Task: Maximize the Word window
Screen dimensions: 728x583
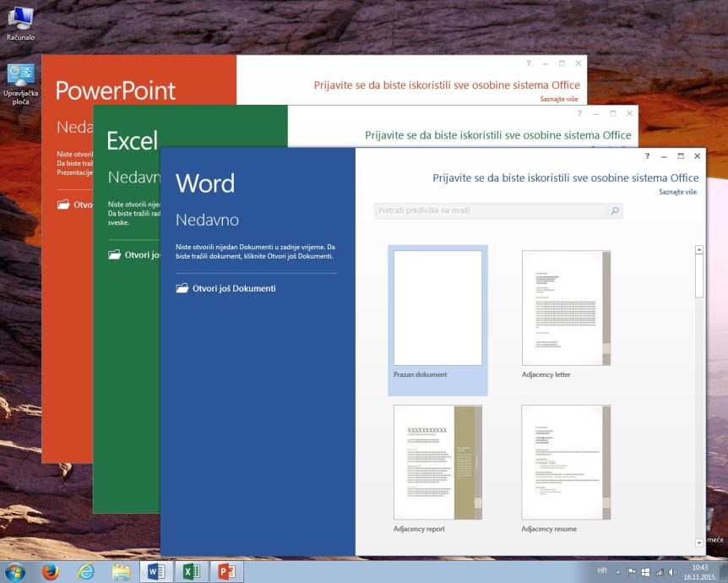Action: pyautogui.click(x=681, y=156)
